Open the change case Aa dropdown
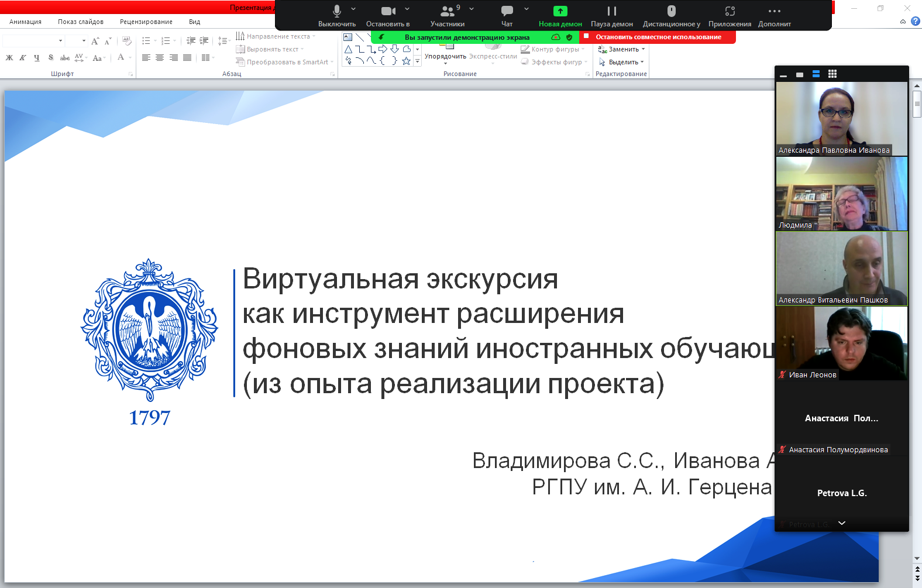922x588 pixels. point(99,57)
